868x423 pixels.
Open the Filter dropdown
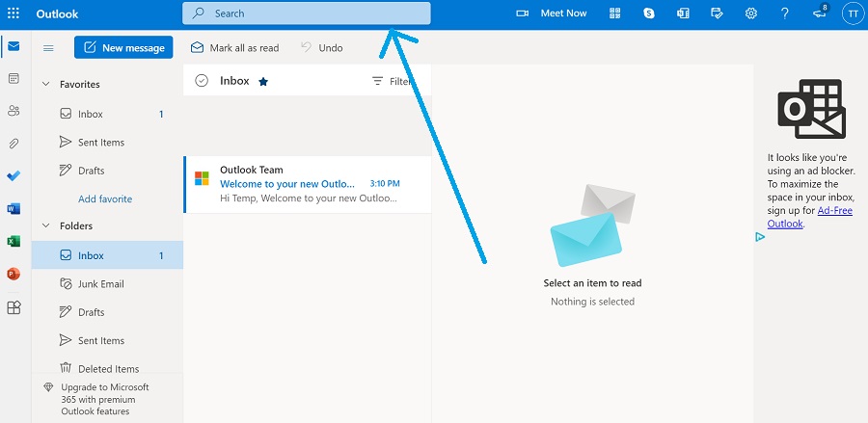tap(392, 81)
